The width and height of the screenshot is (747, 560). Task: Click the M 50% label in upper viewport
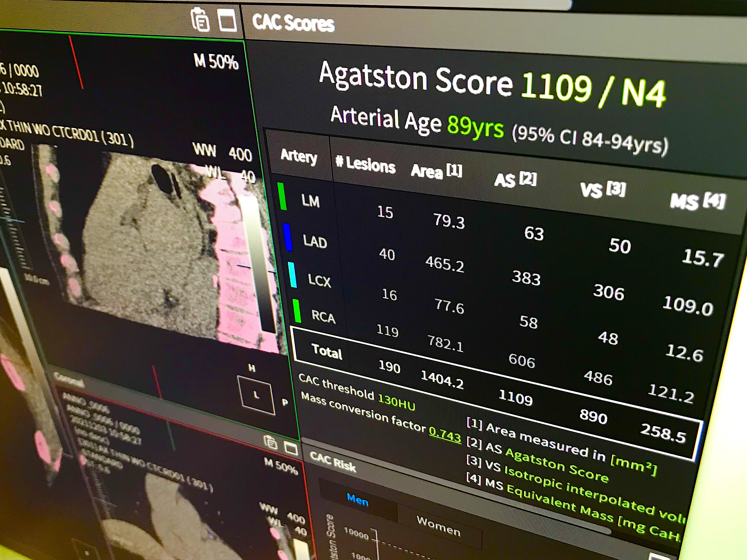click(216, 62)
